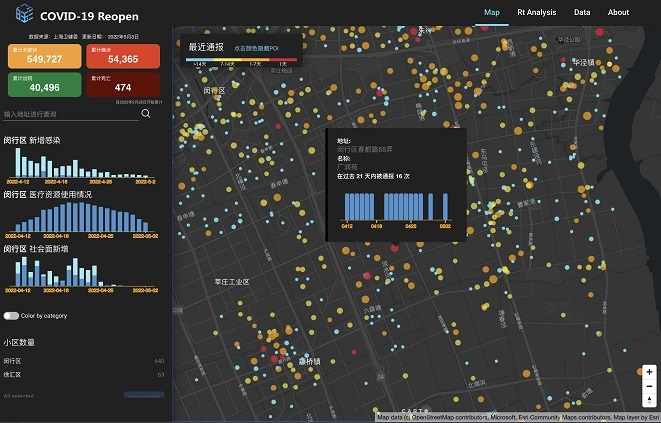Toggle the Color by category switch
This screenshot has width=661, height=423.
(11, 315)
